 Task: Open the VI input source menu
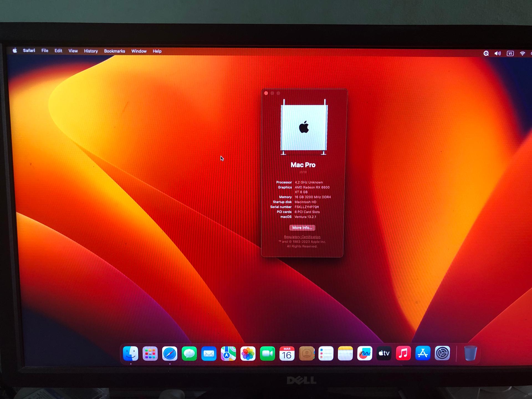click(510, 53)
